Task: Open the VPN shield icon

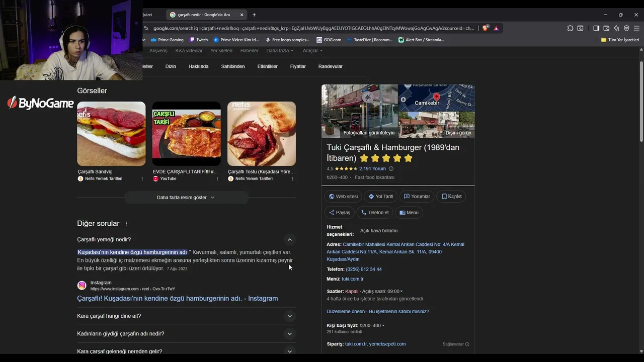Action: [x=626, y=28]
